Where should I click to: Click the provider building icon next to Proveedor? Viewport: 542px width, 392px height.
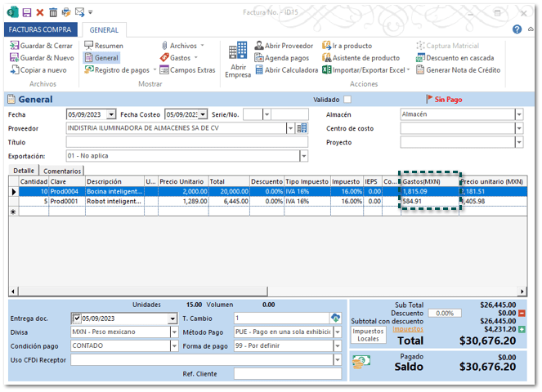(x=302, y=128)
